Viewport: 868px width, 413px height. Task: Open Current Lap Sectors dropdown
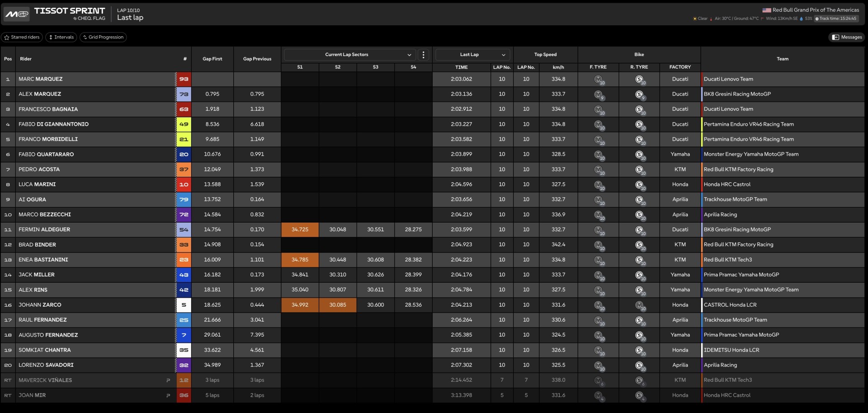point(349,55)
